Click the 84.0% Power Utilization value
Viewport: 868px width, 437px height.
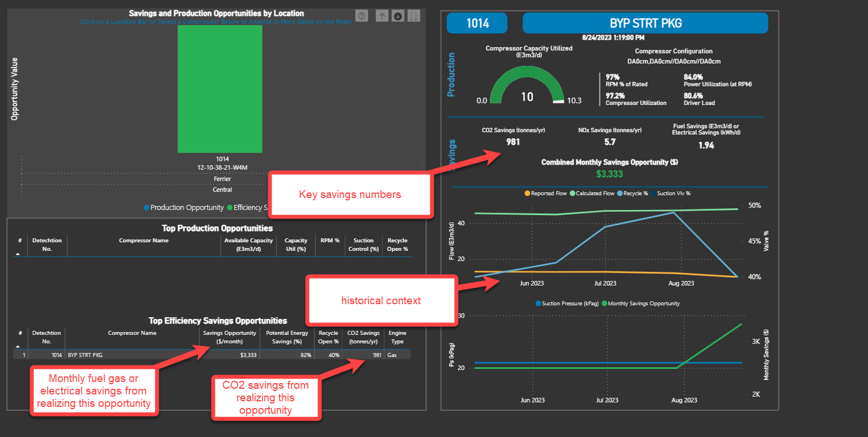point(693,77)
